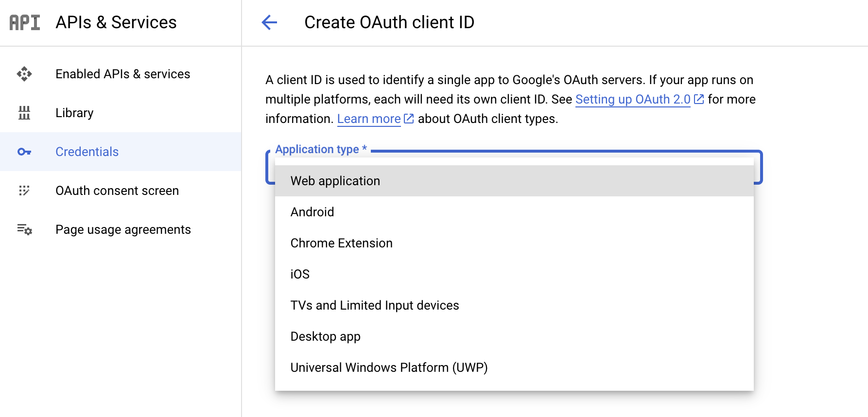The image size is (868, 417).
Task: Click the Page usage agreements icon
Action: [24, 229]
